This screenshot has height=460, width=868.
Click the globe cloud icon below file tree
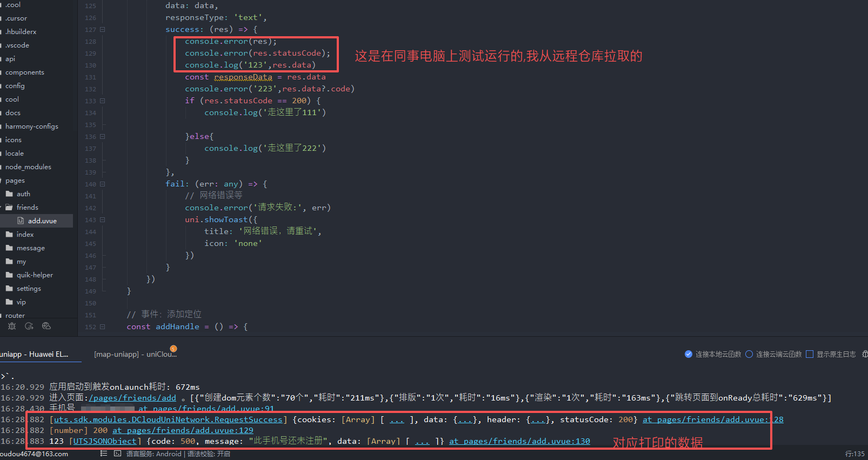[46, 326]
